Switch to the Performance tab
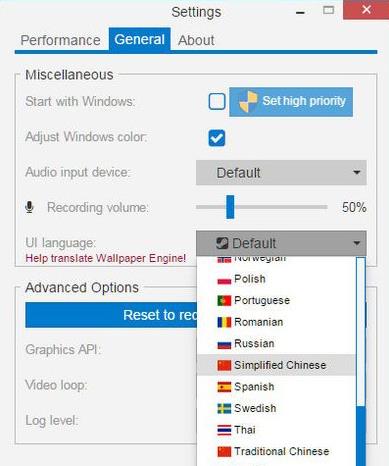The height and width of the screenshot is (466, 389). 60,40
